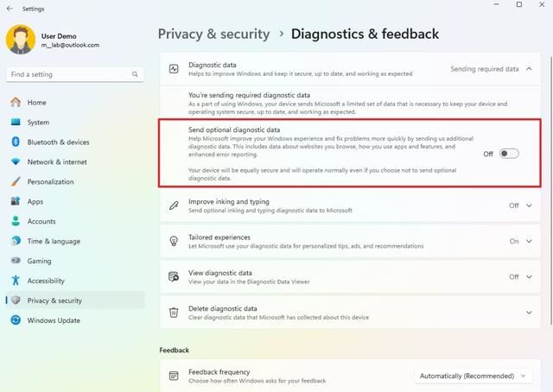This screenshot has height=392, width=553.
Task: Click the Windows Update icon
Action: point(16,320)
